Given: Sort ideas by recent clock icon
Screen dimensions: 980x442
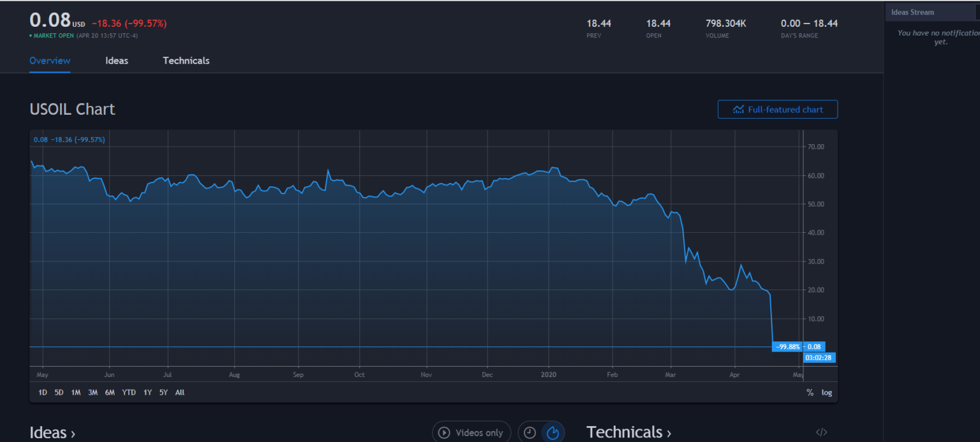Looking at the screenshot, I should pos(530,433).
